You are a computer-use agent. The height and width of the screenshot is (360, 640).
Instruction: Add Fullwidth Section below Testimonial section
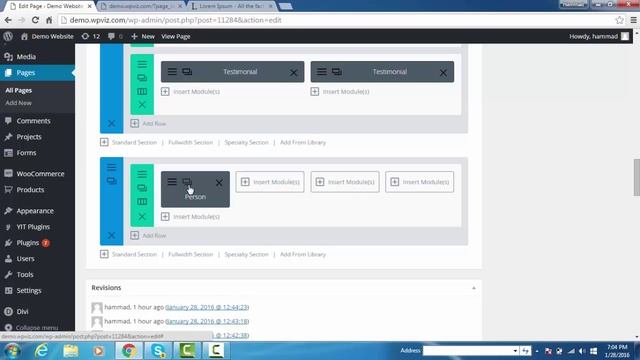(191, 142)
